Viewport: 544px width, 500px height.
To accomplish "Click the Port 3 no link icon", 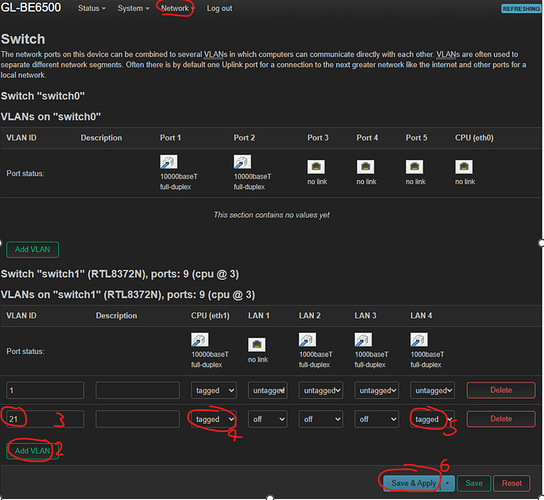I will point(316,167).
